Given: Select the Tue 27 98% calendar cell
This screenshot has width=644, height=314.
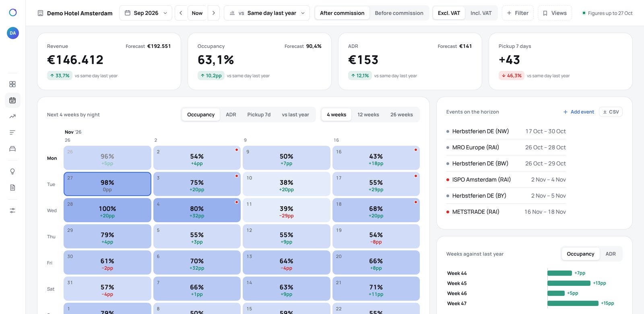Looking at the screenshot, I should (x=107, y=184).
